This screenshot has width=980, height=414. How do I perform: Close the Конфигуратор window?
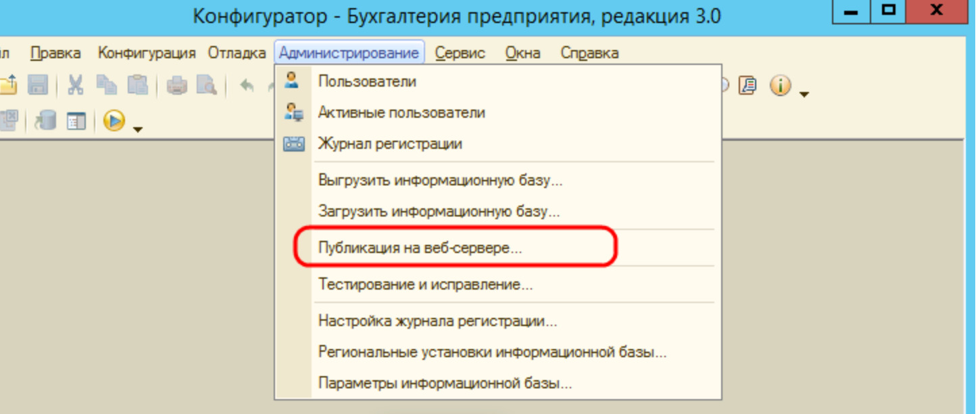coord(936,11)
